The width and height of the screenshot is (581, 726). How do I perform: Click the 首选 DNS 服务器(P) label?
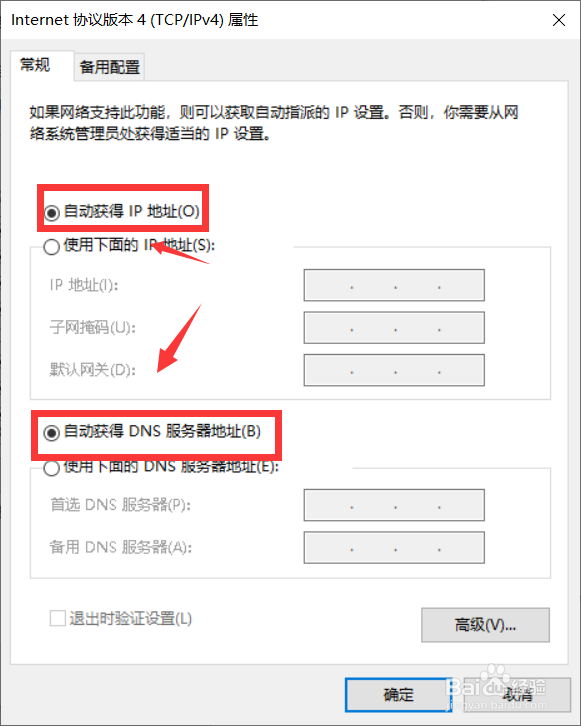click(120, 505)
